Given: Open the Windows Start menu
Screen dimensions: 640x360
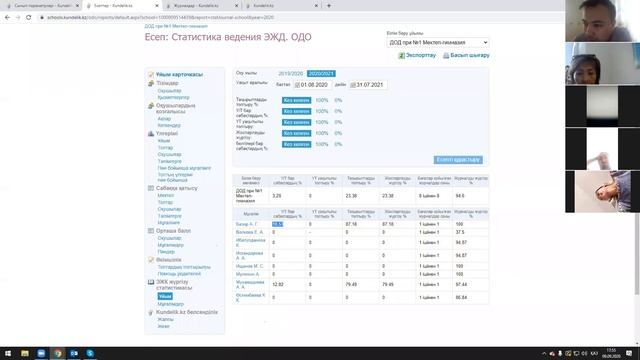Looking at the screenshot, I should pos(8,353).
